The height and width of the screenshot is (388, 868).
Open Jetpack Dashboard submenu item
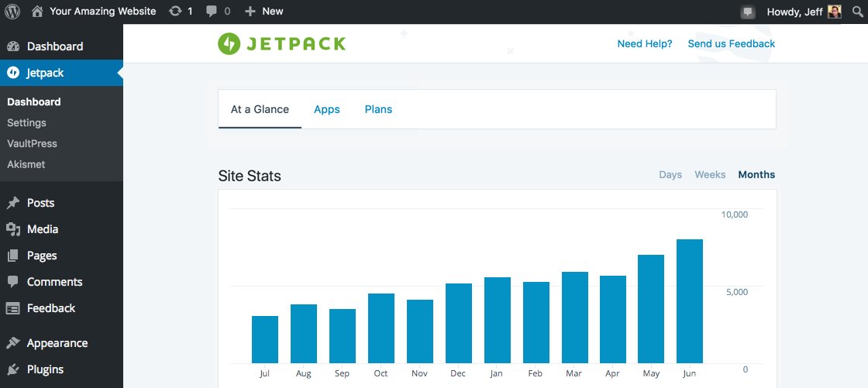[34, 102]
